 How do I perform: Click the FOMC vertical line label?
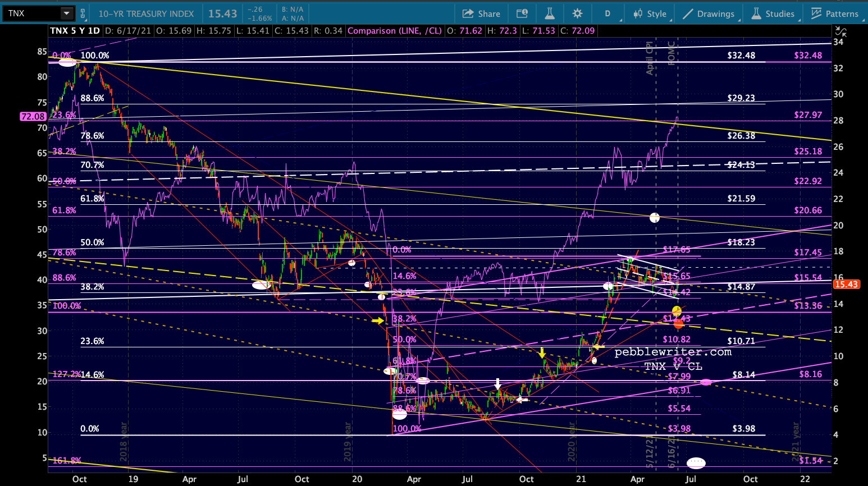[671, 53]
